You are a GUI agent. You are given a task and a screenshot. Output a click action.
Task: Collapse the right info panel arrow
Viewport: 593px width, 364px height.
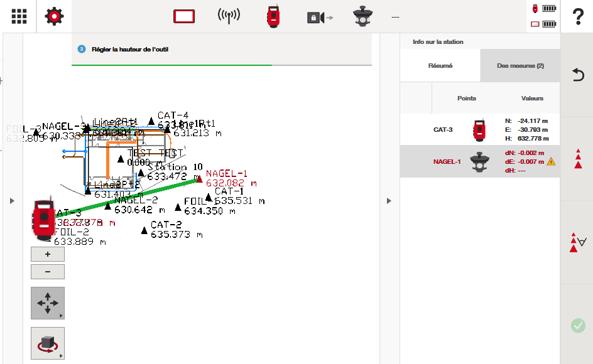(388, 201)
